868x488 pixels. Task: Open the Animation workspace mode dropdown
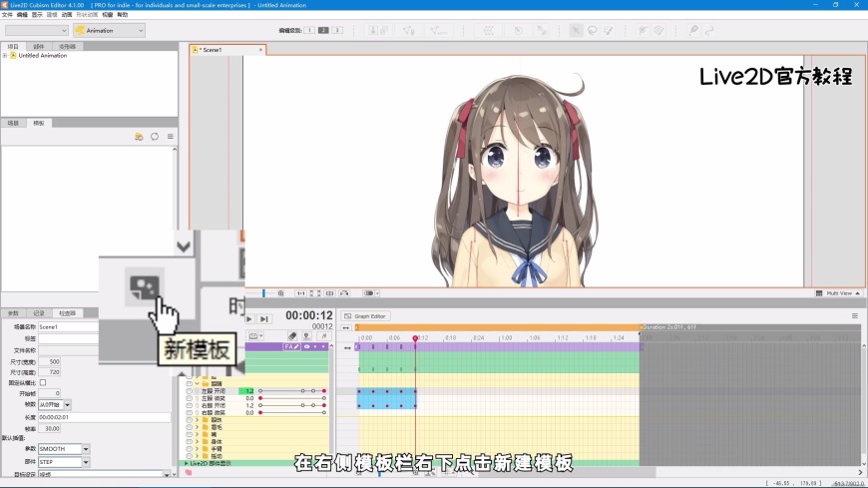point(109,31)
